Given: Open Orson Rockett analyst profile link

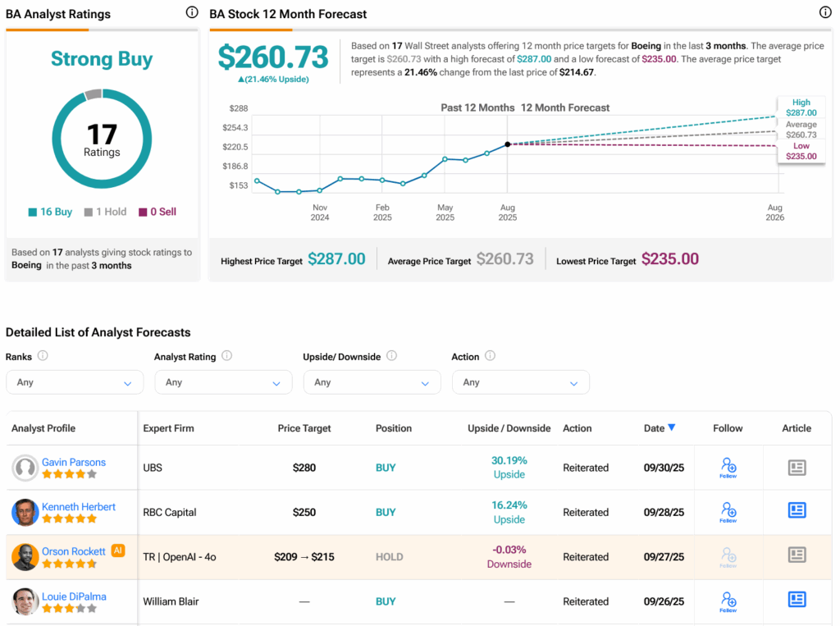Looking at the screenshot, I should [74, 551].
